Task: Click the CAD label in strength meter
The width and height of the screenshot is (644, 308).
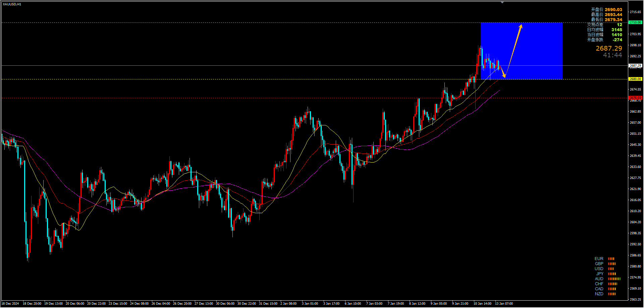Action: (x=599, y=289)
